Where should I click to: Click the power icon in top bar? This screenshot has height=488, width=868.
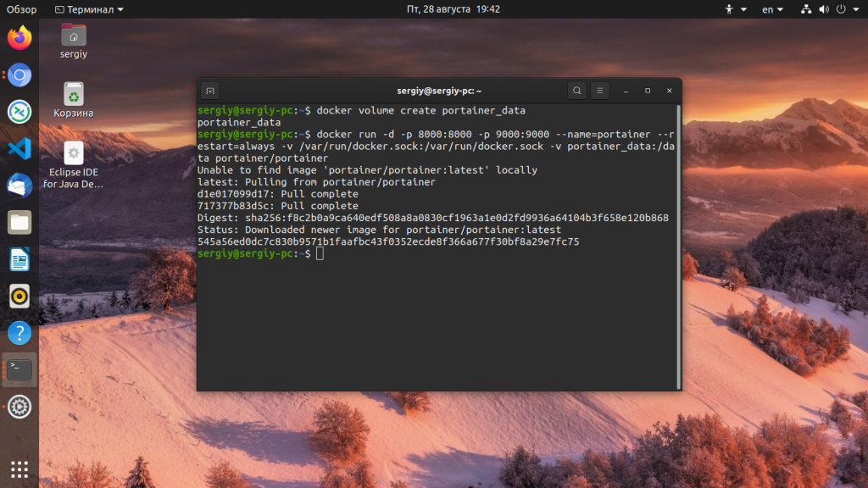coord(841,9)
